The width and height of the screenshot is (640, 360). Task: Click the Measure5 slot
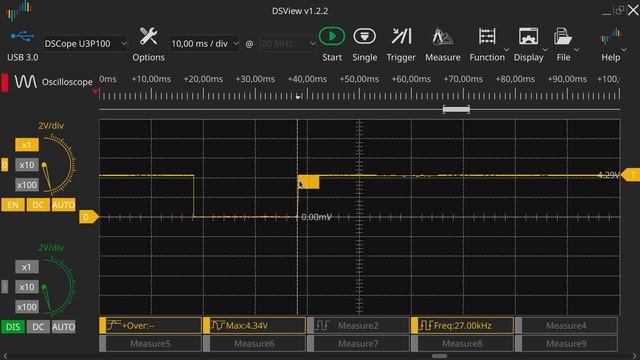point(150,344)
